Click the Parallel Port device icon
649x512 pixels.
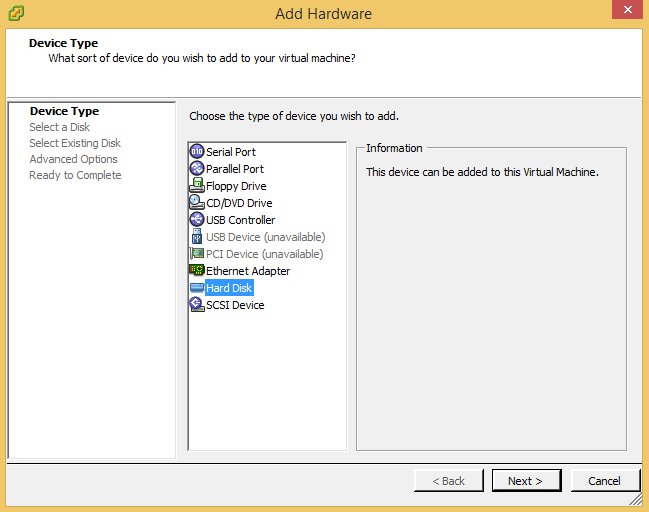pos(197,169)
